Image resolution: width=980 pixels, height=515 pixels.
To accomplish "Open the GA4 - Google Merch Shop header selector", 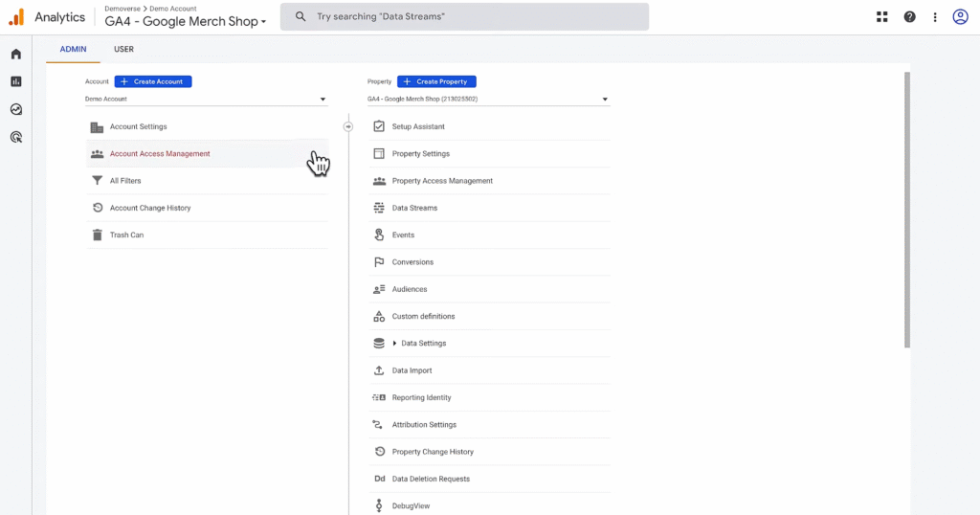I will [185, 21].
